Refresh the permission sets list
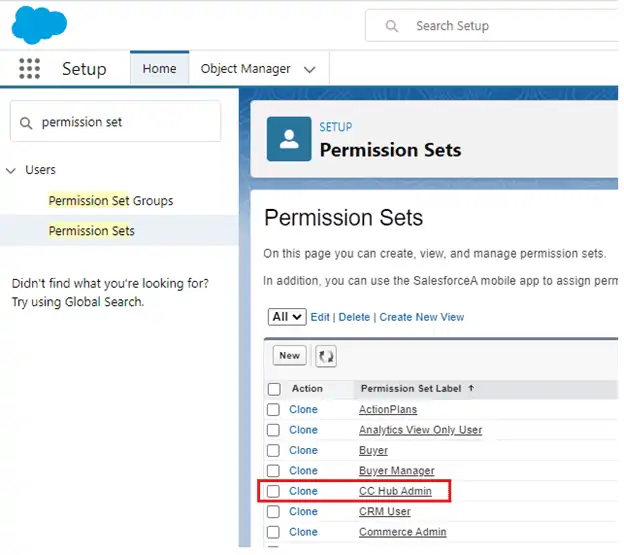 (x=326, y=356)
